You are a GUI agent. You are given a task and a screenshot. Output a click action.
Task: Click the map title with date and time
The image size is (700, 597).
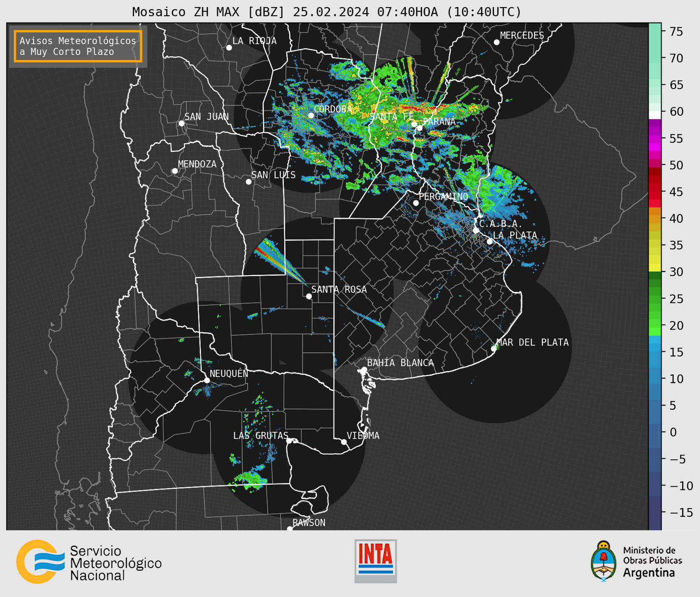point(327,12)
